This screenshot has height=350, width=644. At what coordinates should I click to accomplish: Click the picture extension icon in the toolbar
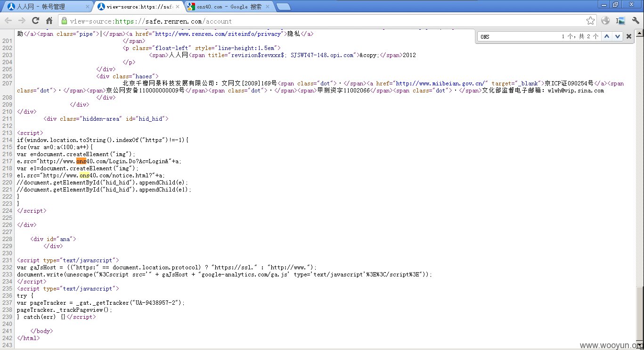tap(620, 21)
